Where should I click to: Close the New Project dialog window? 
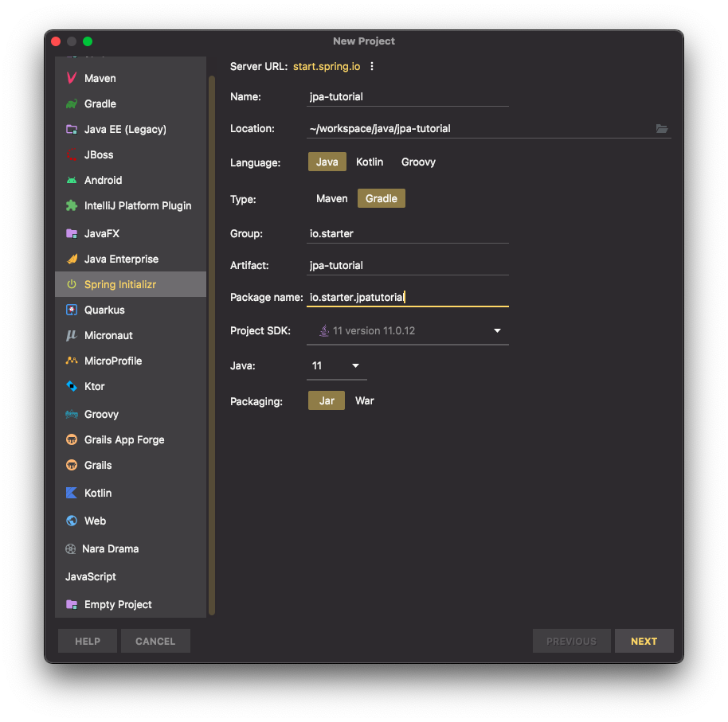coord(56,41)
